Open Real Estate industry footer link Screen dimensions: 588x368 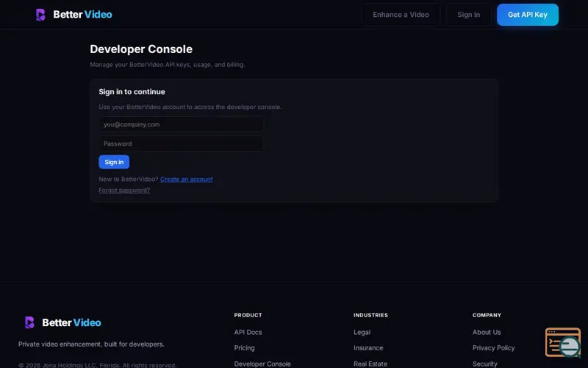coord(370,364)
